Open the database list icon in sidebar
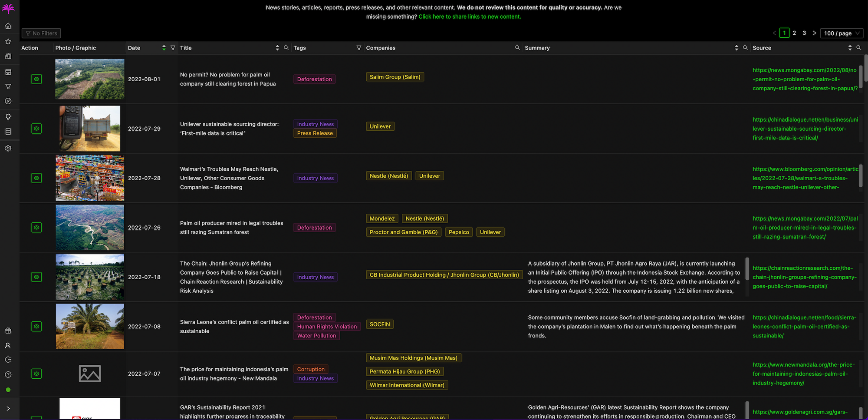868x420 pixels. (x=8, y=132)
